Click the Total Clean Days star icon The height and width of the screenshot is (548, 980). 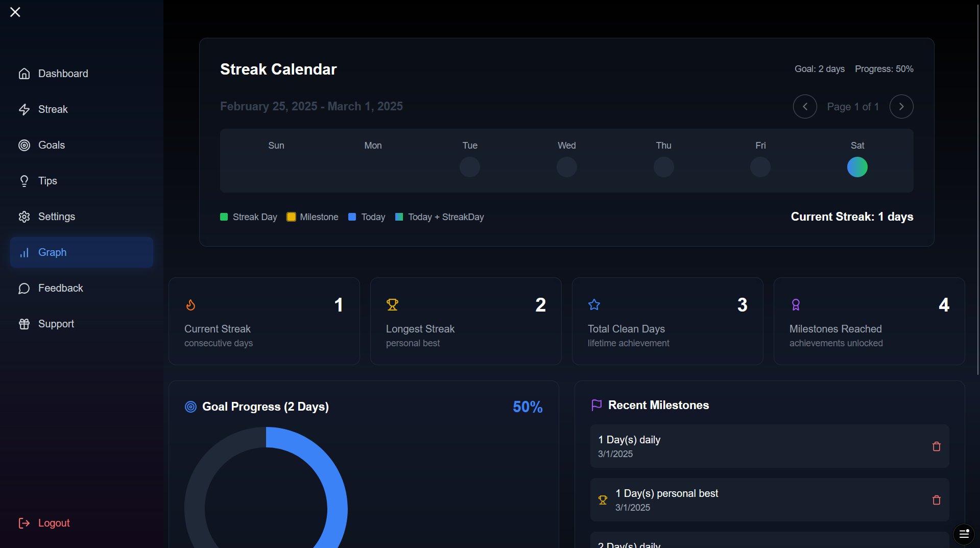pos(594,305)
